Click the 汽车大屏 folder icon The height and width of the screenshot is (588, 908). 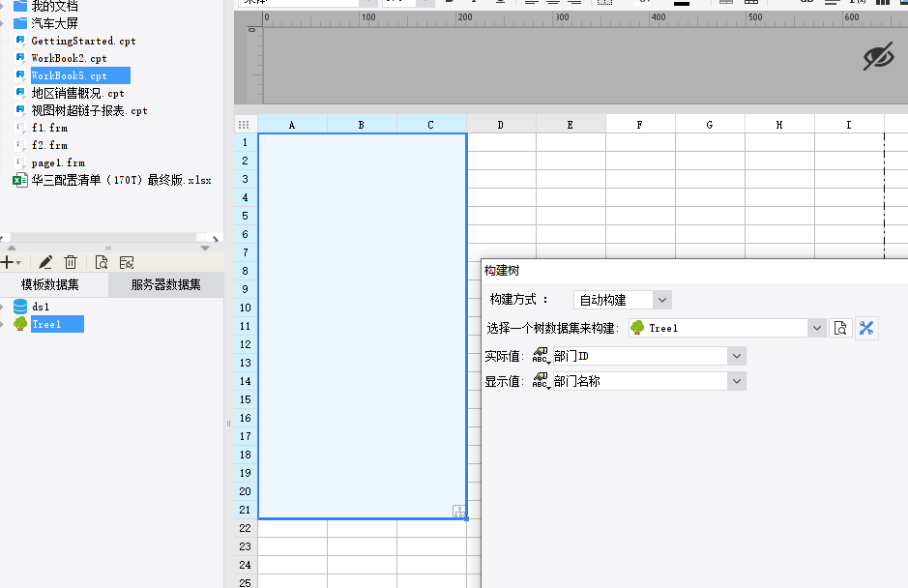click(x=20, y=23)
